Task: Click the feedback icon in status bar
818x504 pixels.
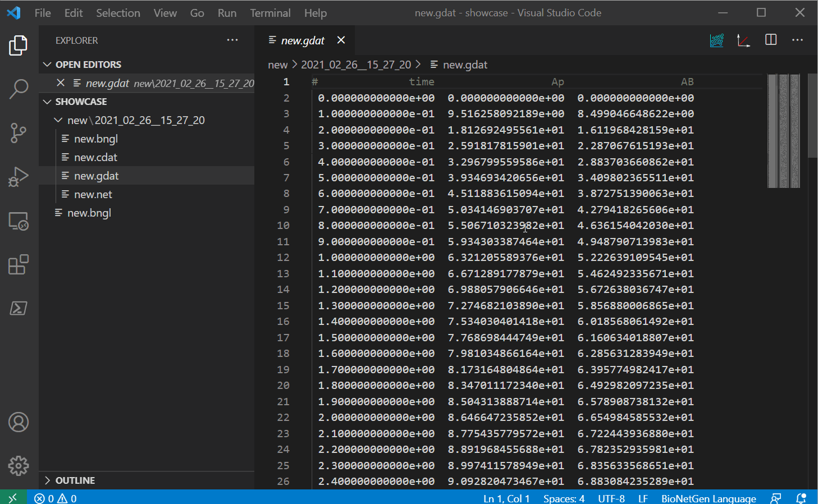Action: tap(776, 498)
